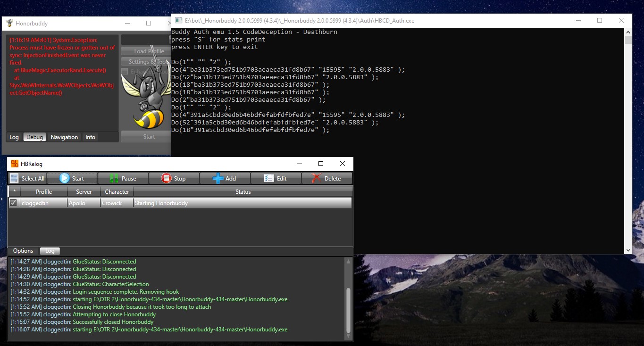Click the Start button in HBRelog toolbar

point(72,178)
